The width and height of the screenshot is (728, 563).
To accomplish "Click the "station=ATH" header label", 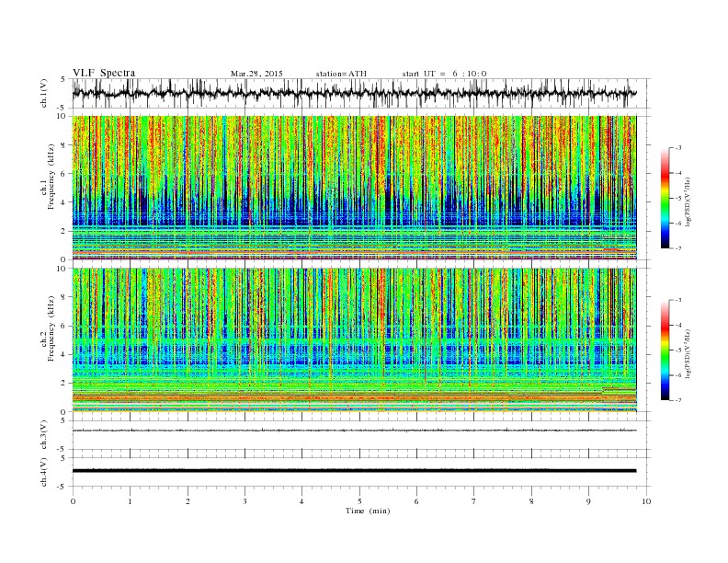I will pos(341,74).
